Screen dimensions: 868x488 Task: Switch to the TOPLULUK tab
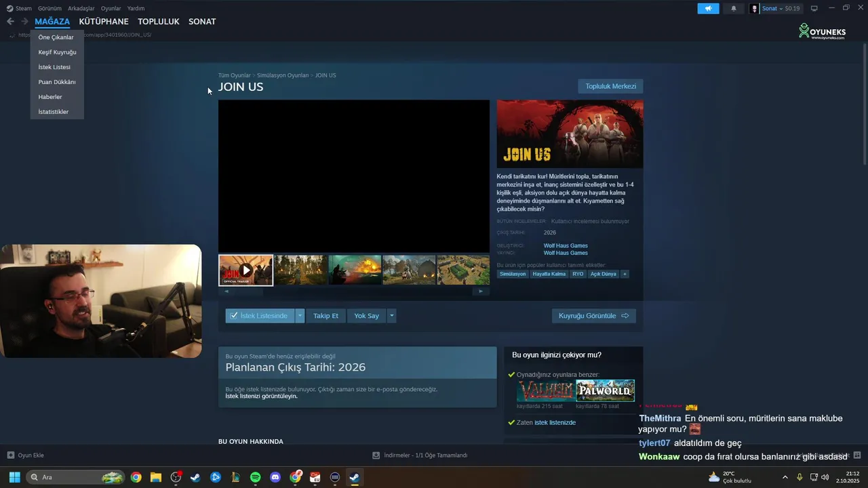click(x=159, y=22)
